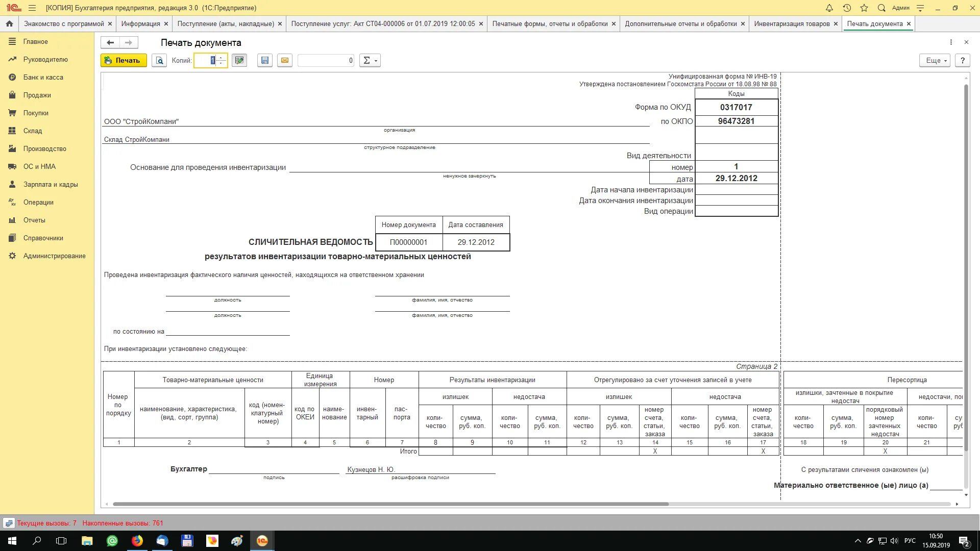Image resolution: width=980 pixels, height=551 pixels.
Task: Switch to 1C app in the taskbar
Action: [262, 541]
